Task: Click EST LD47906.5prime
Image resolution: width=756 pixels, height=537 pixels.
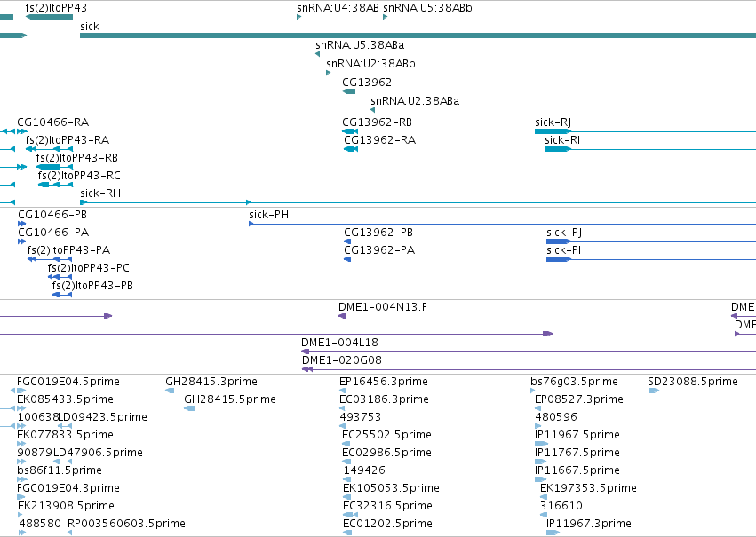Action: [x=98, y=454]
